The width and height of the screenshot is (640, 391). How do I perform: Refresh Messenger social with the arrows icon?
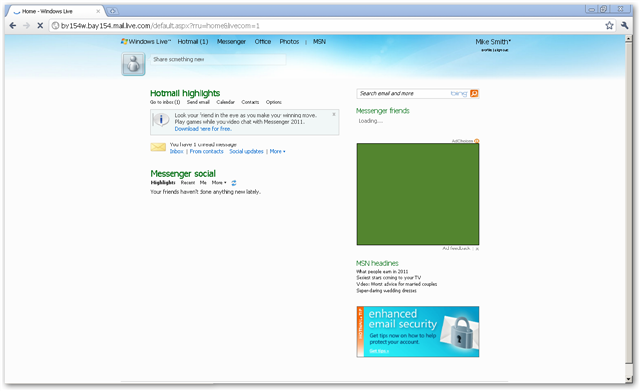234,183
